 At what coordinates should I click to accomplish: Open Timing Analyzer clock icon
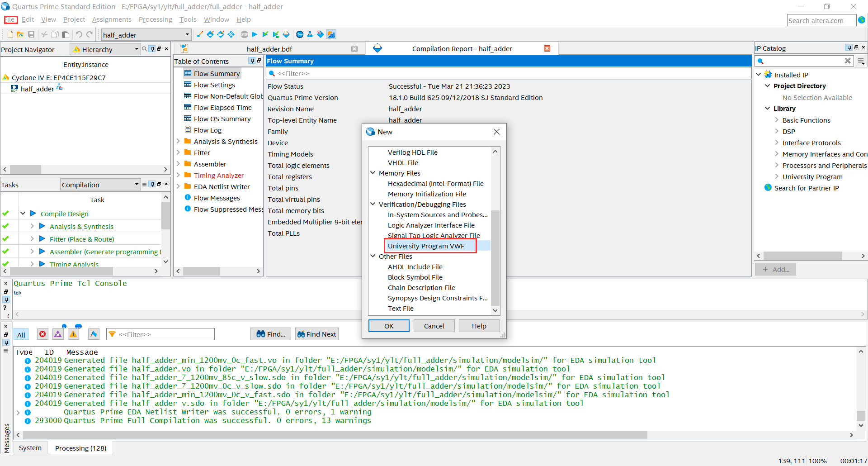point(299,34)
